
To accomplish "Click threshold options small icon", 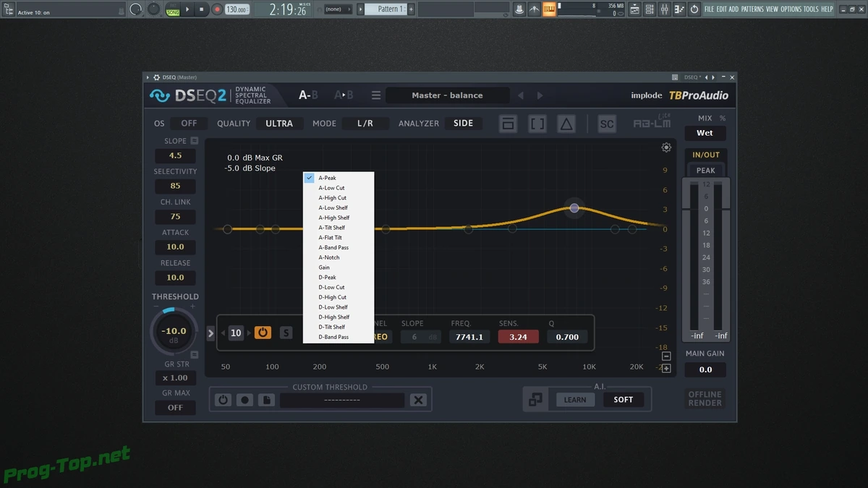I will click(x=194, y=355).
